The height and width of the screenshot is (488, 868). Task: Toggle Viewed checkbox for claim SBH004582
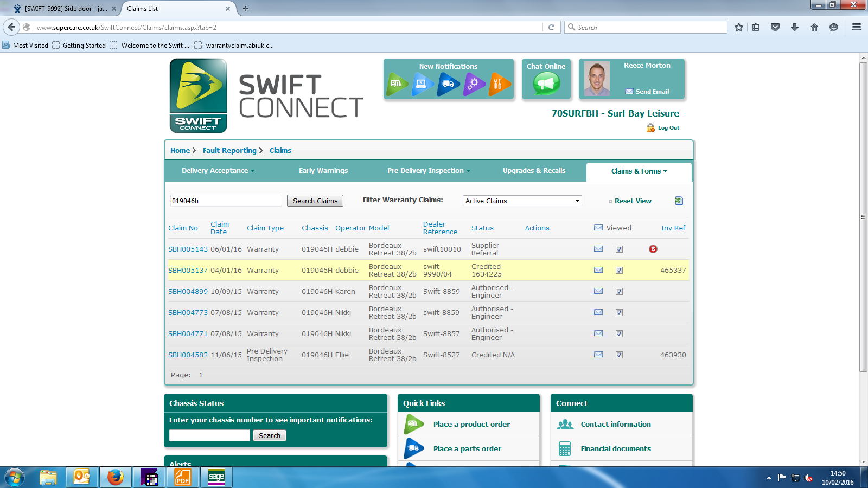point(619,355)
